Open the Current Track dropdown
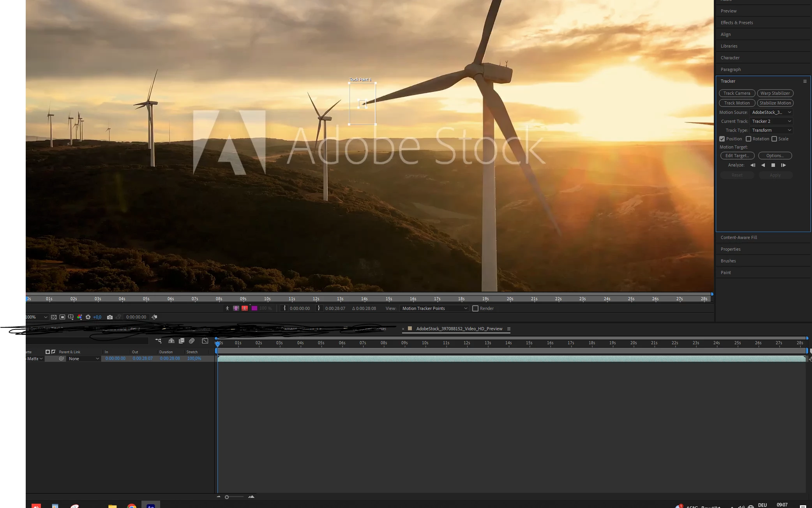 (x=771, y=121)
